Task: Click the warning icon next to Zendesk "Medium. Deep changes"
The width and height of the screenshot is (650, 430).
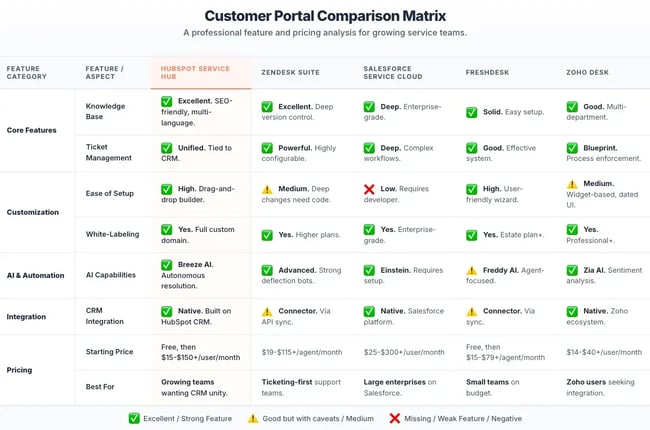Action: [267, 189]
